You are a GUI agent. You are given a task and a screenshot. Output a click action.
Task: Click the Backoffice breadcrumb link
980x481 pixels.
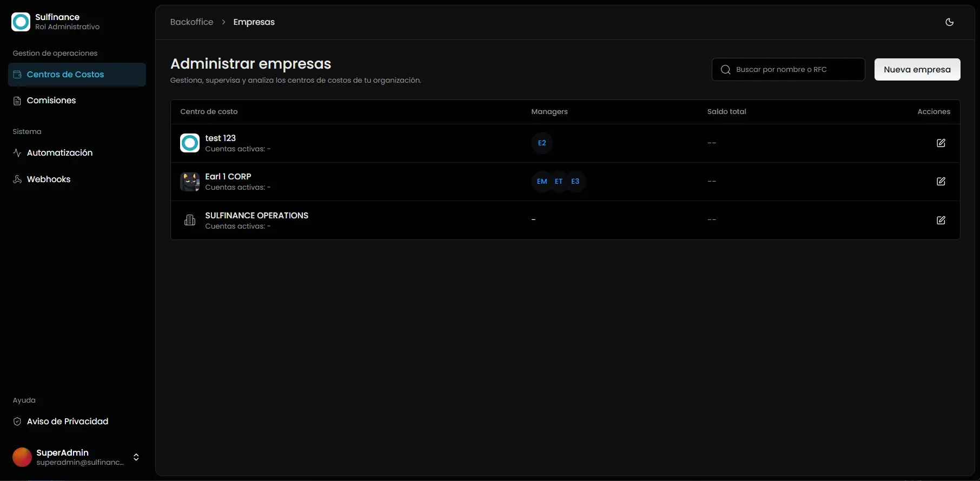click(x=191, y=22)
